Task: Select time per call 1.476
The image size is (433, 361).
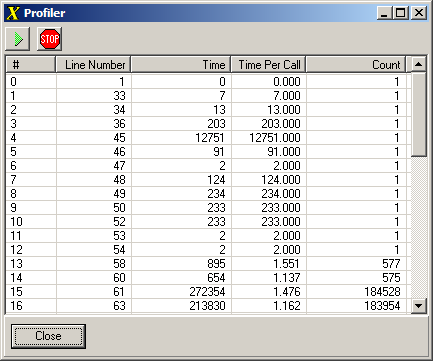Action: click(287, 292)
